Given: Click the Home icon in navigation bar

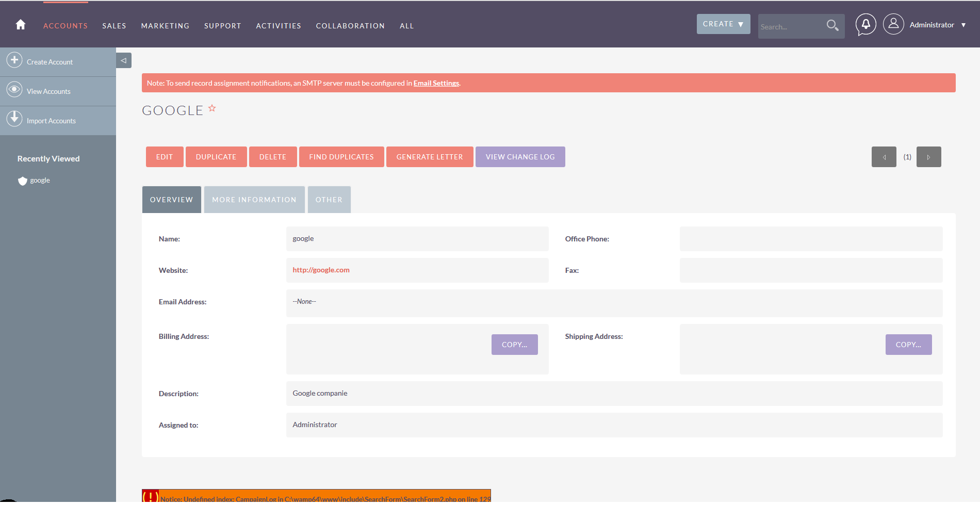Looking at the screenshot, I should (21, 25).
